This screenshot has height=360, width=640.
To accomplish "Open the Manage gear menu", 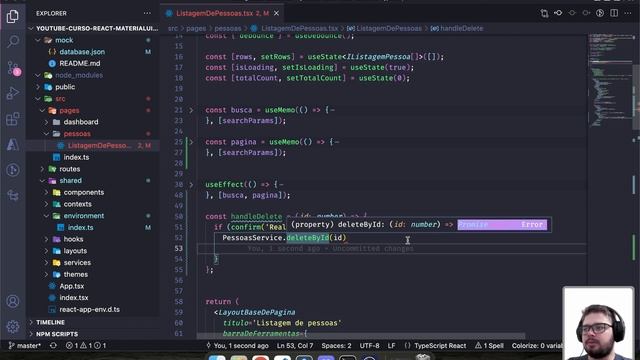I will coord(13,327).
